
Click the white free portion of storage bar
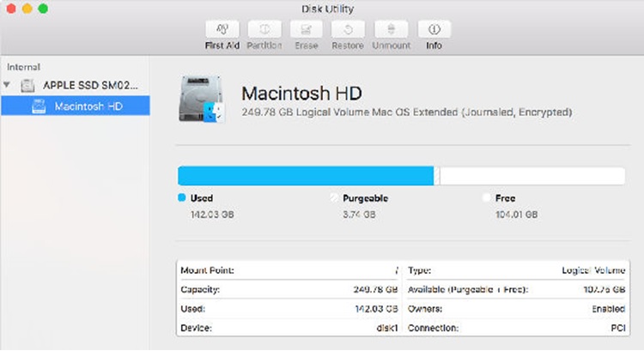click(x=532, y=176)
